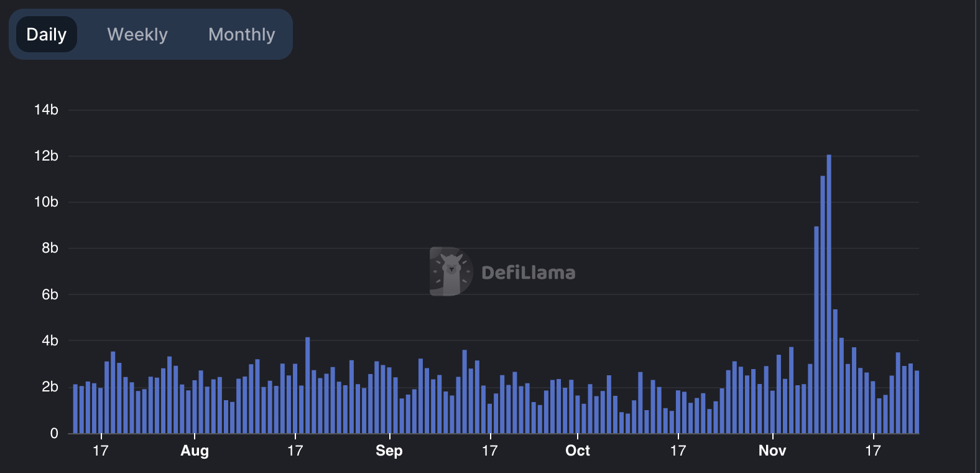Click the 8b y-axis label
The width and height of the screenshot is (980, 473).
[50, 248]
